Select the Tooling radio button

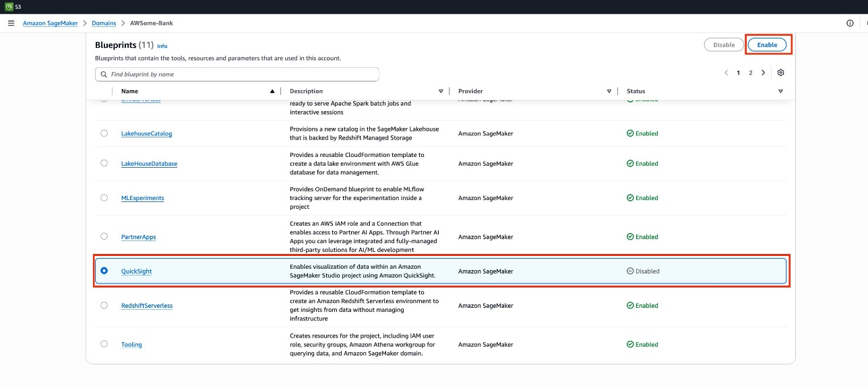tap(104, 344)
